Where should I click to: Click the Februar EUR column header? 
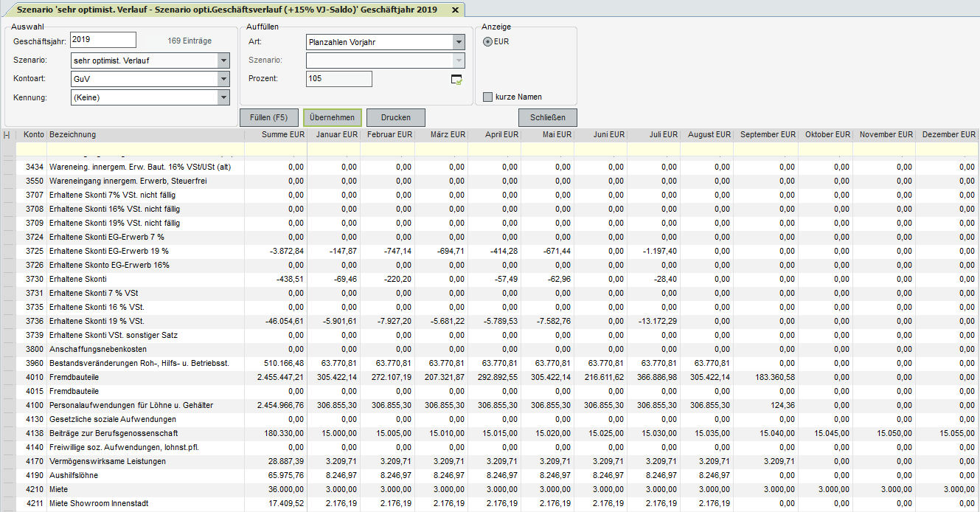(x=388, y=135)
